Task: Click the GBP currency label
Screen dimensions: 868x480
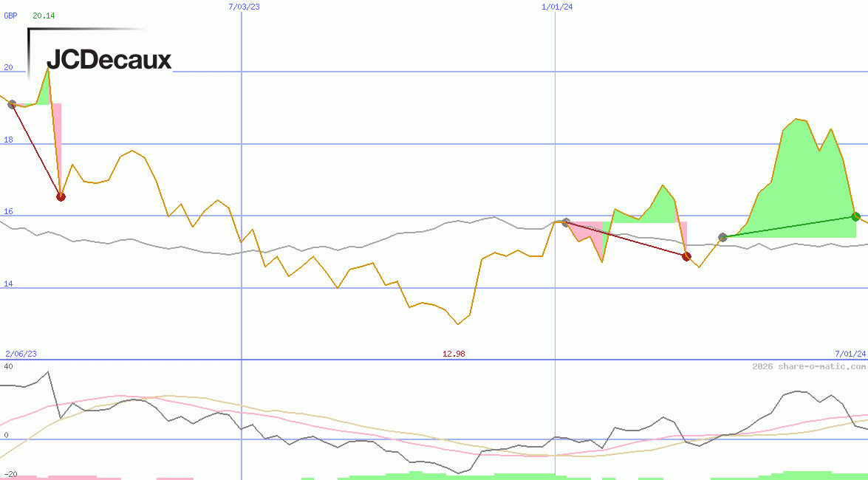Action: [x=10, y=15]
